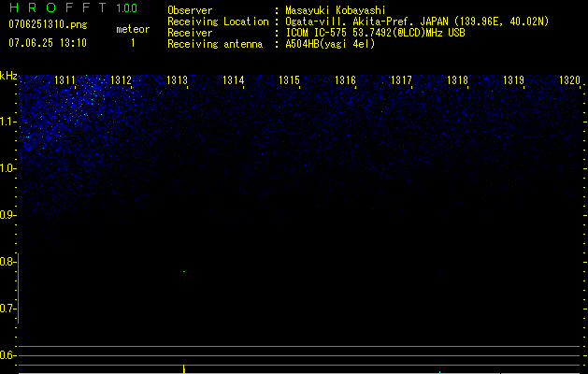Click time marker 1320
The width and height of the screenshot is (588, 374).
coord(569,80)
